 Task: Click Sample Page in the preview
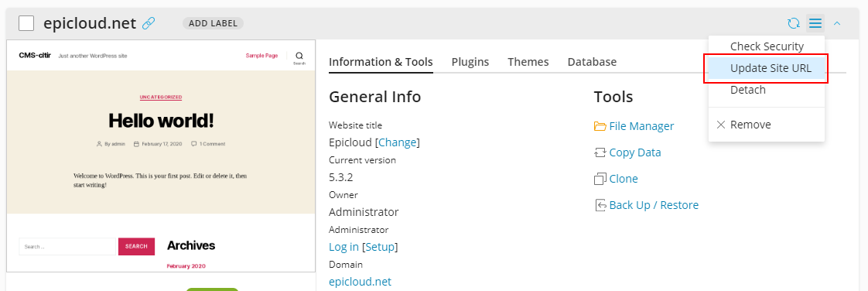click(x=261, y=56)
